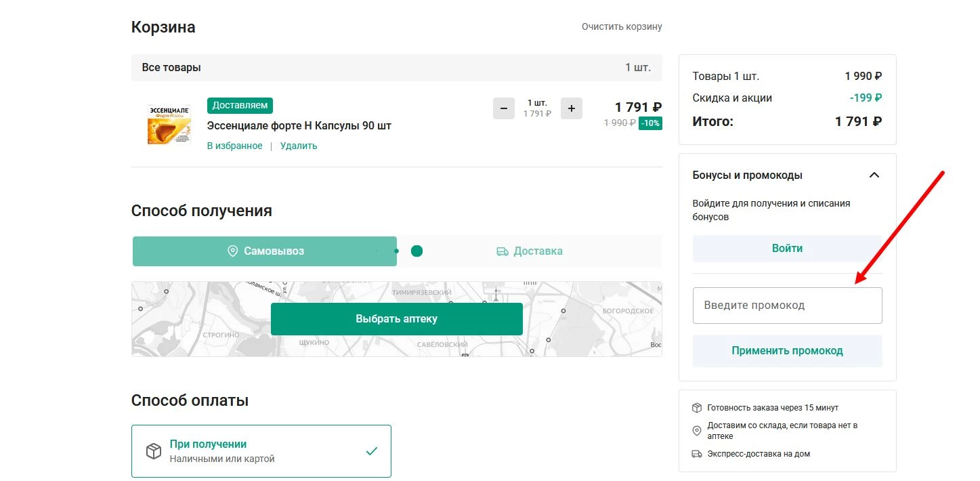Screen dimensions: 980x481
Task: Click the map pin icon on Самовывоз
Action: click(232, 251)
